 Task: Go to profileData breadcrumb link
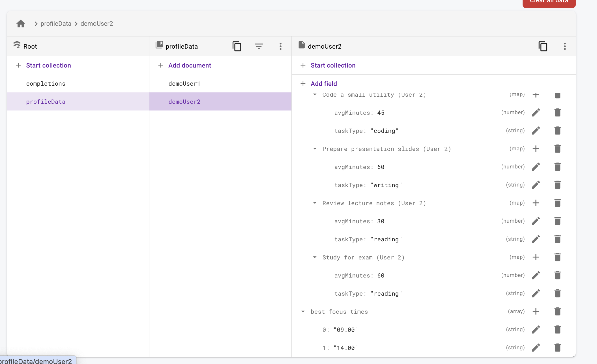[56, 23]
